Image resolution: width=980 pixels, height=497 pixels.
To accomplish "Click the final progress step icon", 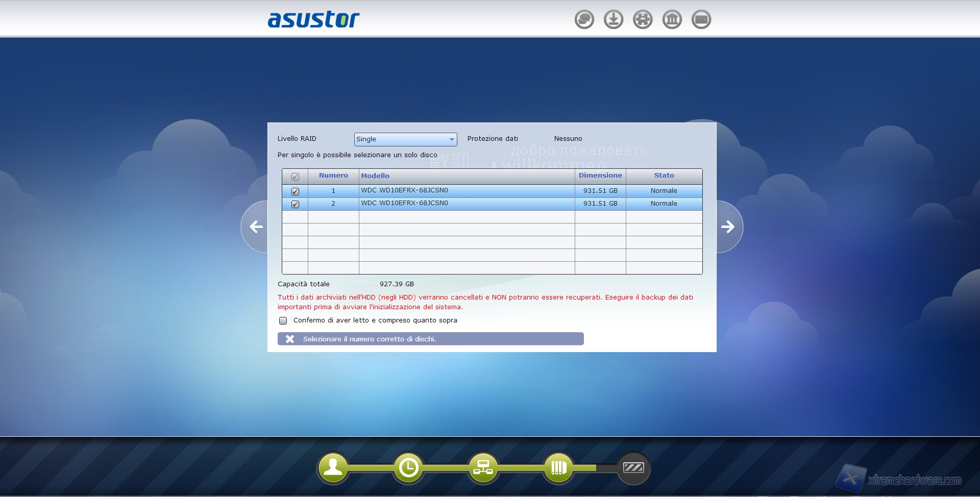I will pyautogui.click(x=633, y=467).
